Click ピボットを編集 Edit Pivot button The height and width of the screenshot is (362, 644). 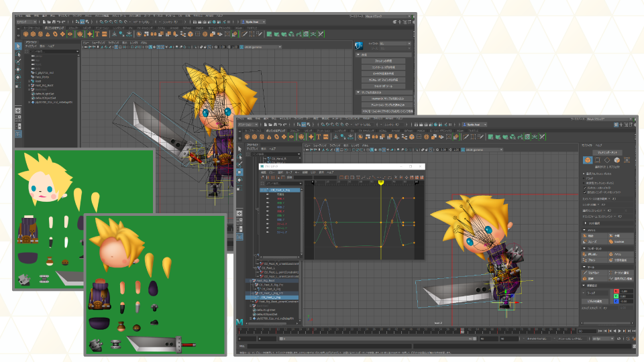[x=594, y=301]
